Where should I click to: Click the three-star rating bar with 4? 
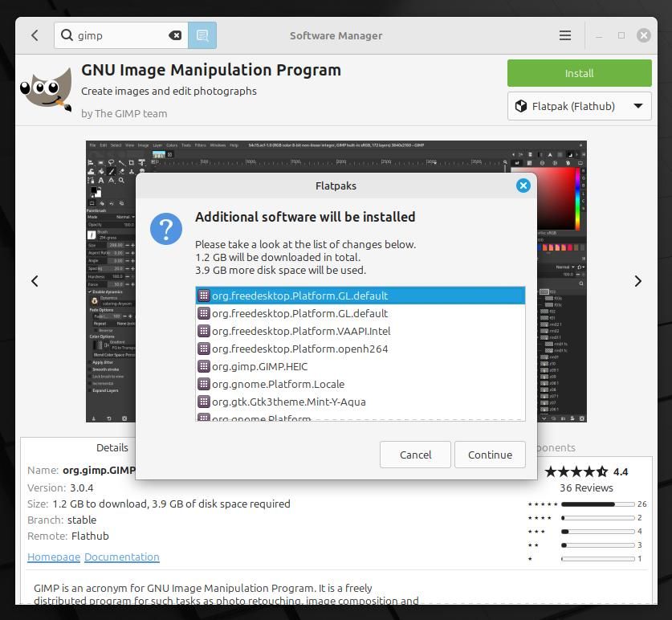597,532
